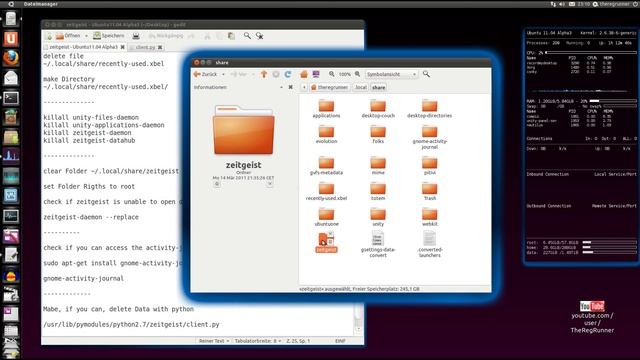Select the Trash folder
Screen dimensions: 640x360
(x=429, y=191)
